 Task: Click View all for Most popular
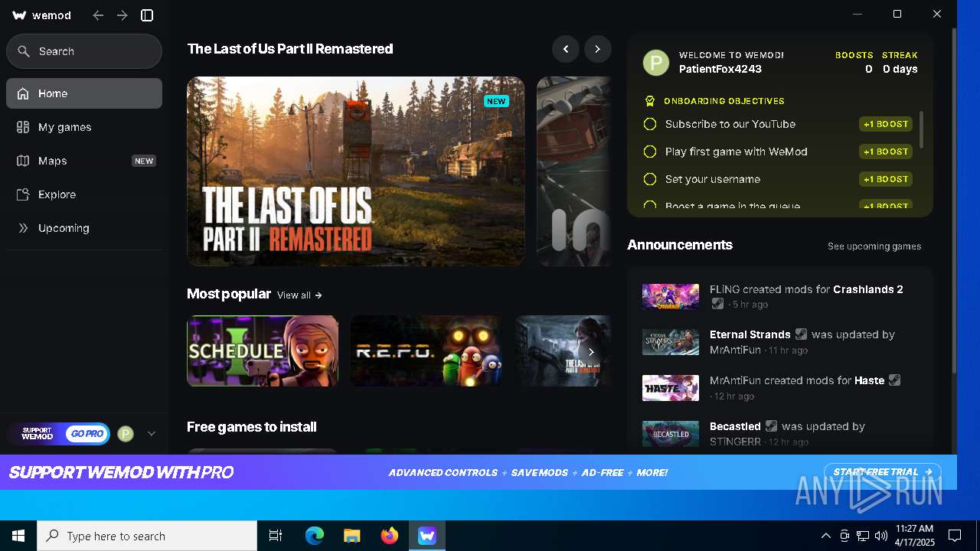299,295
